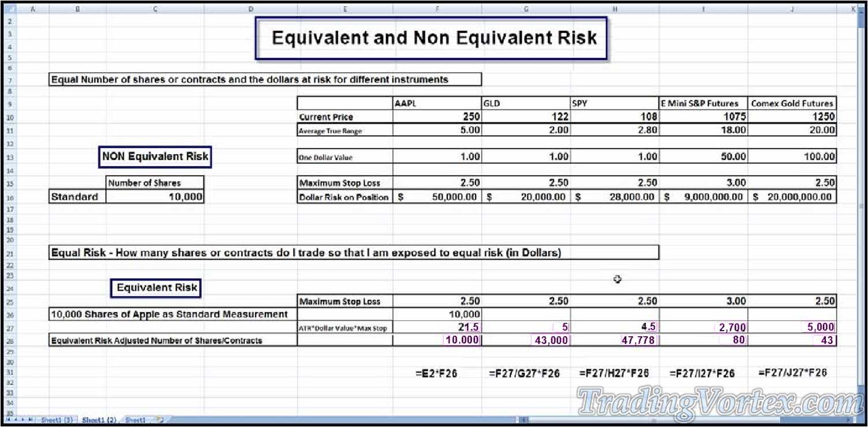Viewport: 868px width, 427px height.
Task: Click the SPY average true range 2.80
Action: pyautogui.click(x=614, y=131)
